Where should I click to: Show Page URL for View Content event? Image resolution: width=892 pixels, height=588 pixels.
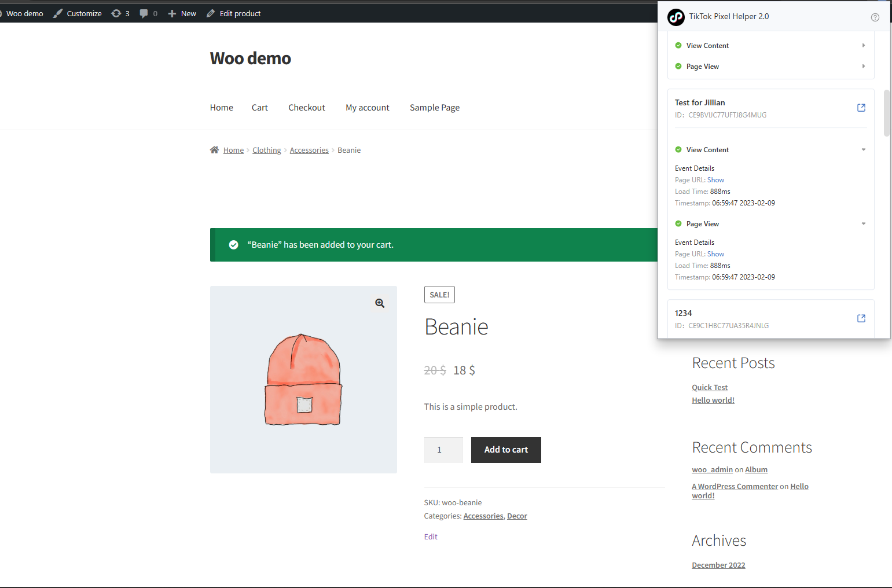click(x=715, y=180)
